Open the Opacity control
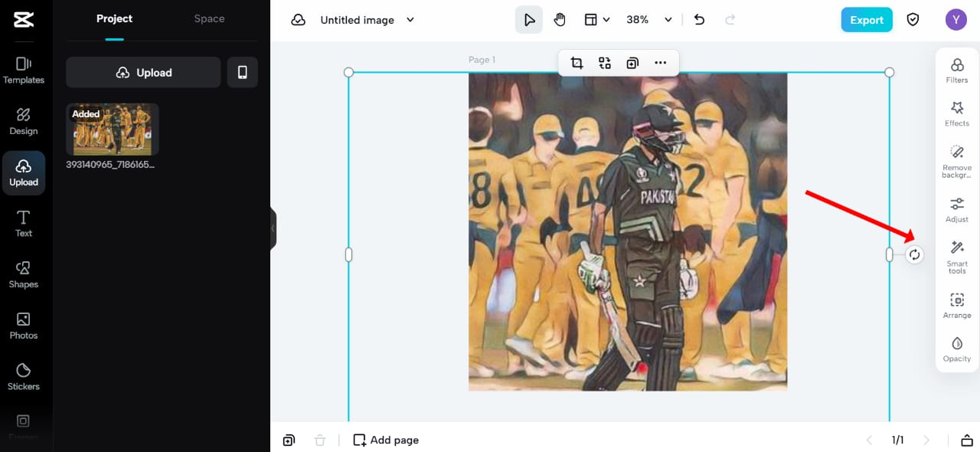 click(957, 349)
